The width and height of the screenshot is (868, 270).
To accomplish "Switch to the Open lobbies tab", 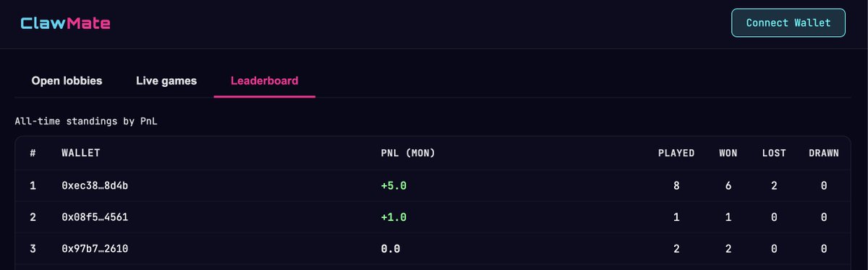I will click(67, 81).
